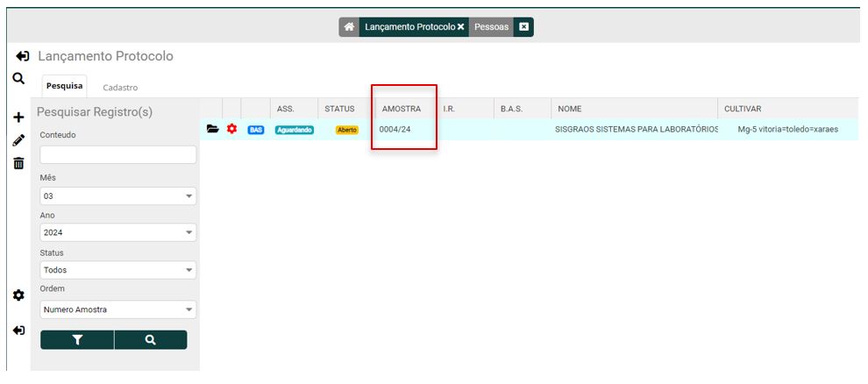Open the Ordem dropdown Numero Amostra

point(117,309)
